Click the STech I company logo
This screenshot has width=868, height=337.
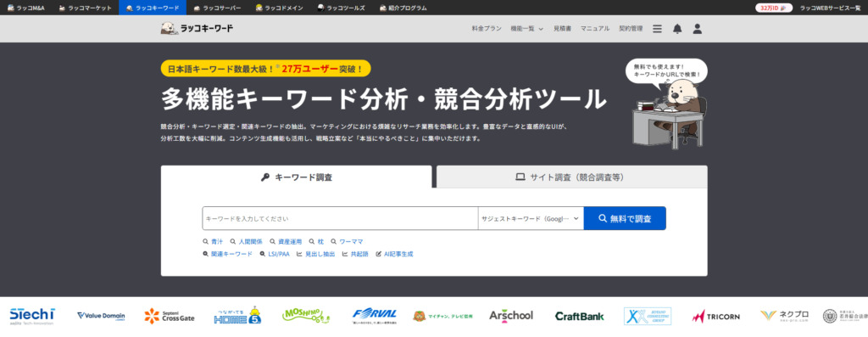coord(32,316)
